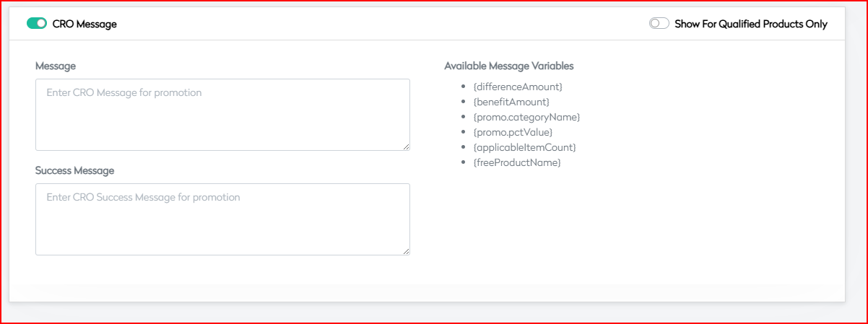
Task: Click the Message field label
Action: (x=56, y=66)
